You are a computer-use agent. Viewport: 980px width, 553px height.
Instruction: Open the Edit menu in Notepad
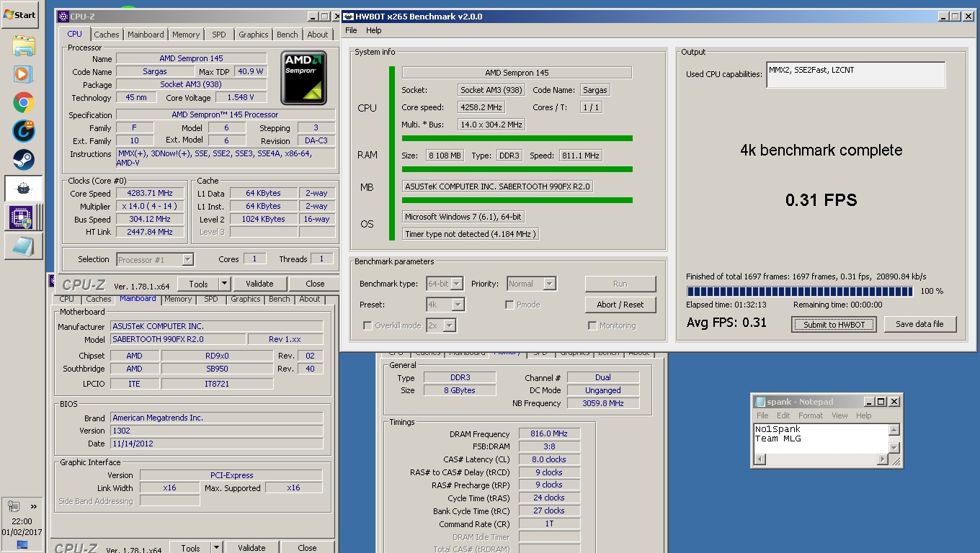(783, 415)
